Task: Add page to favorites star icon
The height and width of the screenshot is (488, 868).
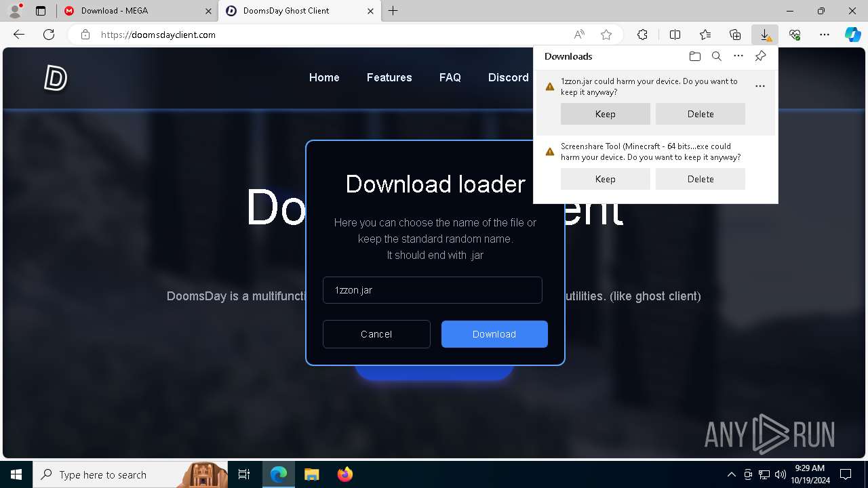Action: pyautogui.click(x=606, y=35)
